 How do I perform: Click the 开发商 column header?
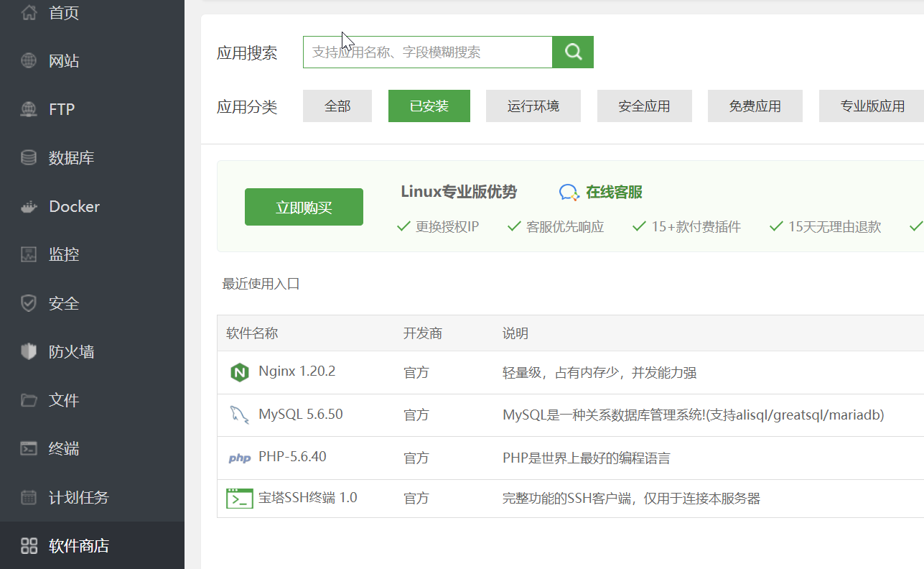423,333
